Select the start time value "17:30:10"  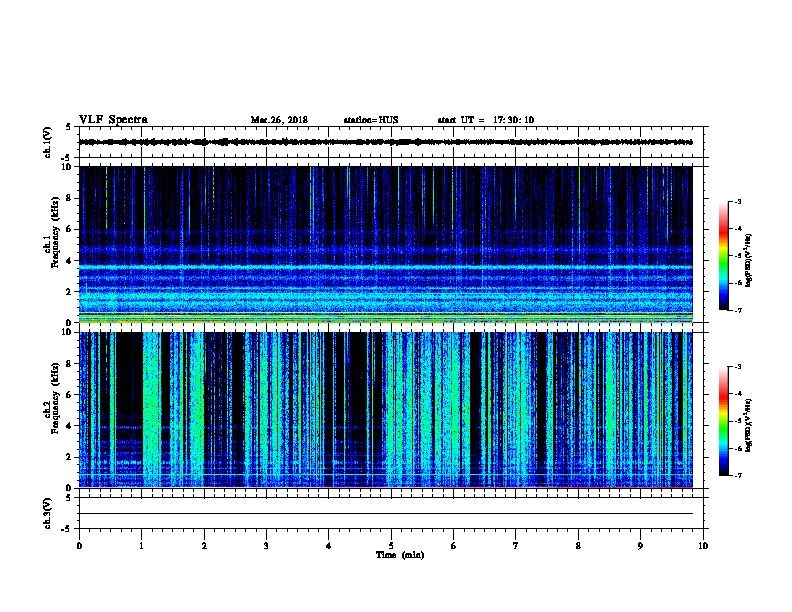click(513, 120)
